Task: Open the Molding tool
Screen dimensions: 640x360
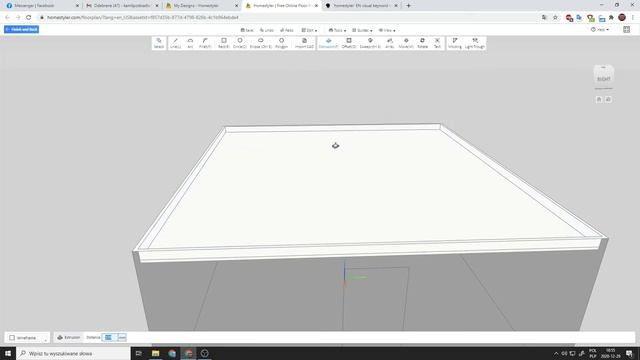Action: click(x=455, y=43)
